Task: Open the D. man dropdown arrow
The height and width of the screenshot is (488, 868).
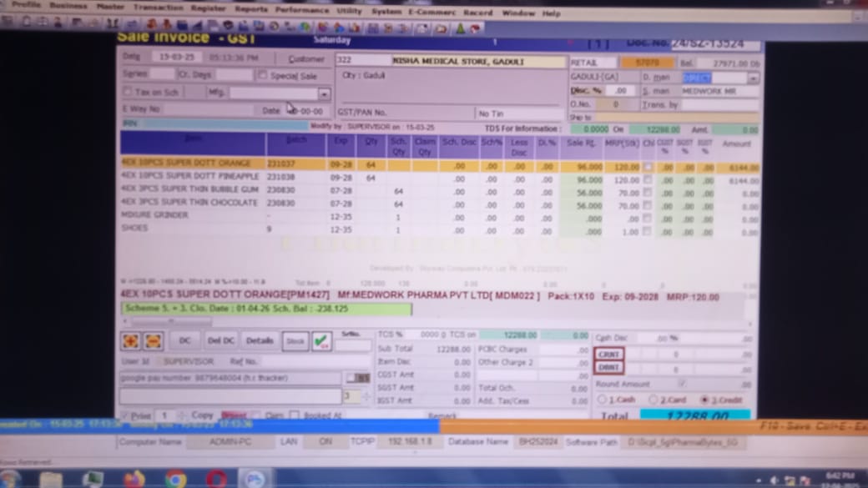Action: point(753,78)
